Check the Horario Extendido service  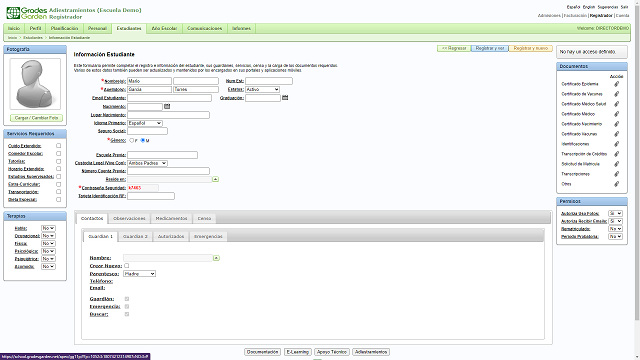tap(58, 169)
